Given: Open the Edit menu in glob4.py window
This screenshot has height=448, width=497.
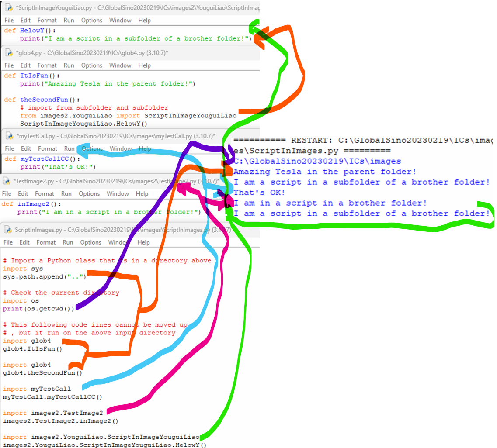Looking at the screenshot, I should [25, 65].
